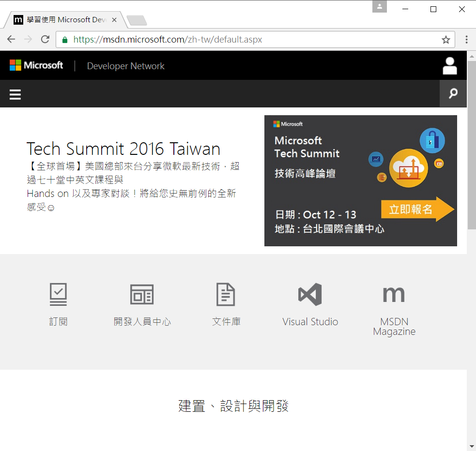Open the user account sign-in icon
This screenshot has height=451, width=476.
tap(449, 66)
